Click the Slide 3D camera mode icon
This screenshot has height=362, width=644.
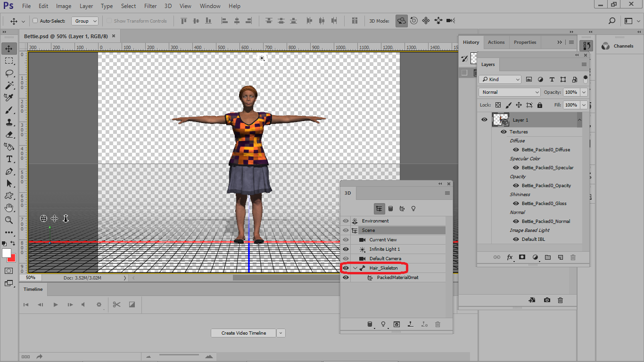(438, 21)
